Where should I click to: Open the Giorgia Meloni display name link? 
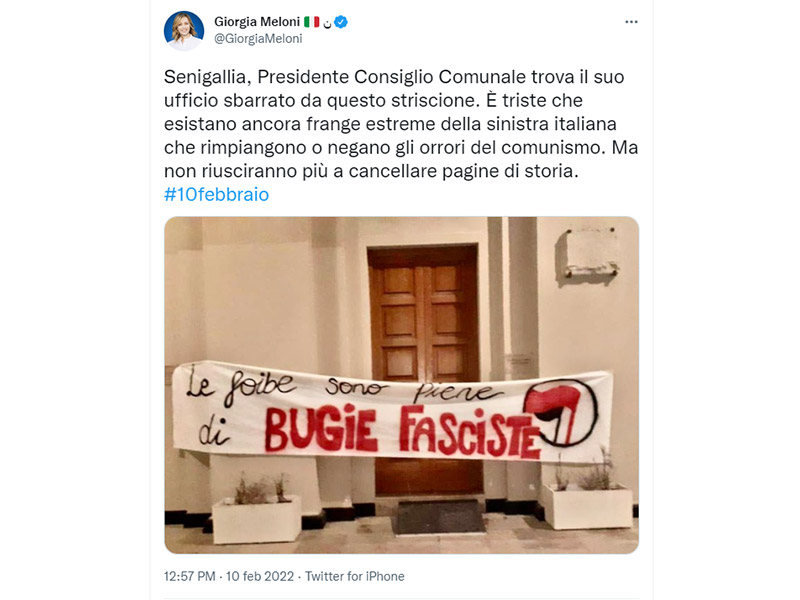[x=257, y=22]
